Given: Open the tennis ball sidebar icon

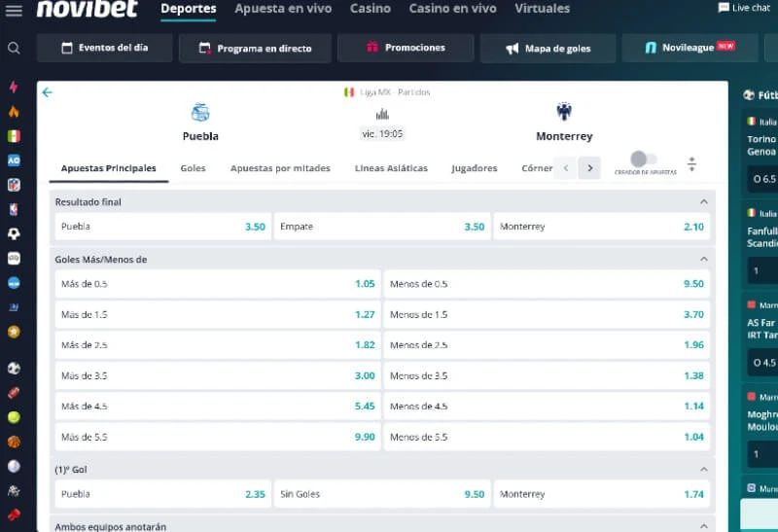Looking at the screenshot, I should pyautogui.click(x=14, y=417).
